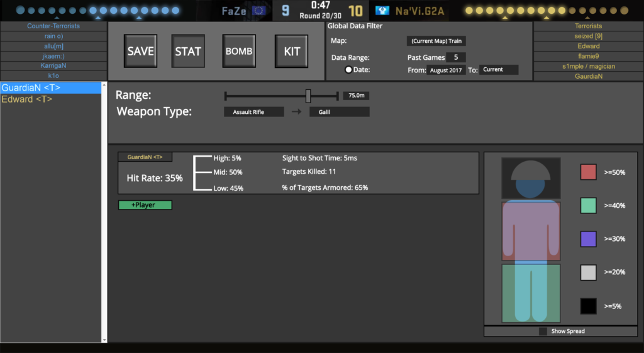Open the From date August 2017 dropdown

coord(446,70)
